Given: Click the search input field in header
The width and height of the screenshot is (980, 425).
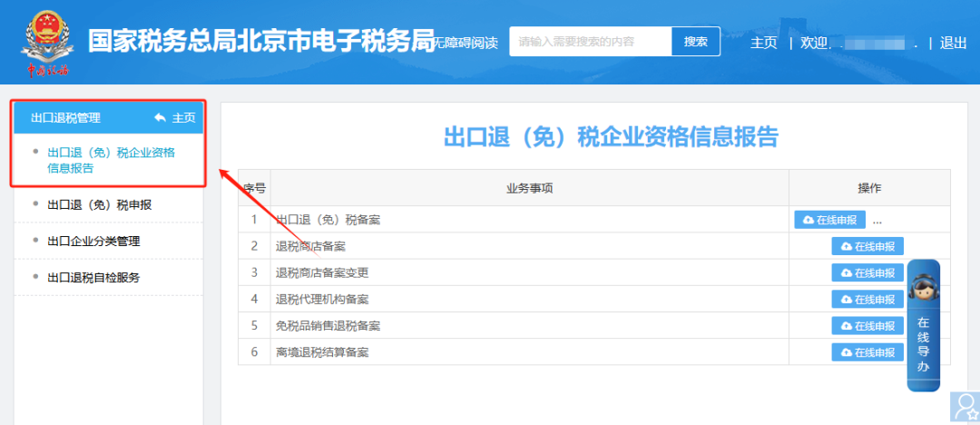Looking at the screenshot, I should [x=590, y=42].
